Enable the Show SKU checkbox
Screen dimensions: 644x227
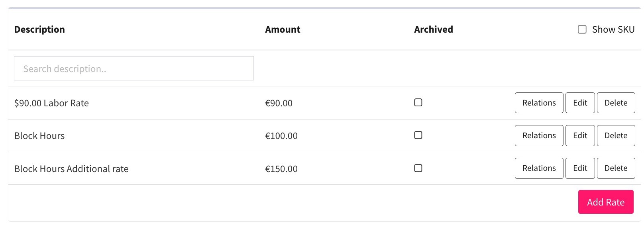coord(582,29)
